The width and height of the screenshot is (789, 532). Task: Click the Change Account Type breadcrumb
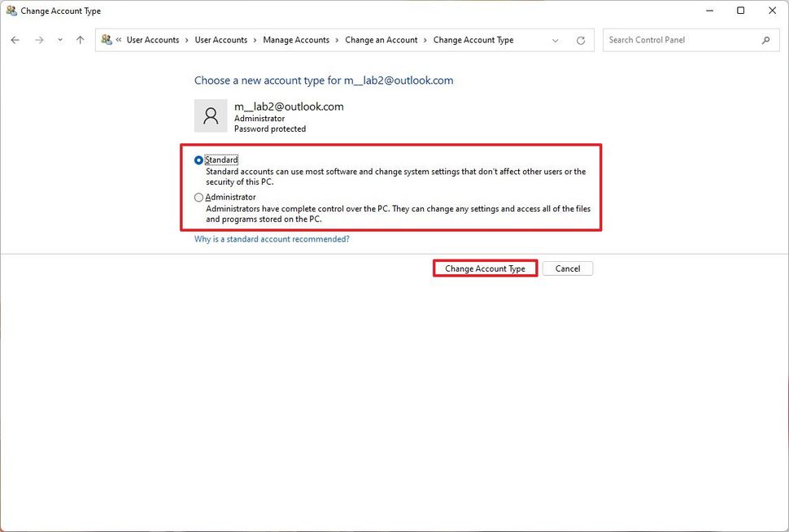pyautogui.click(x=473, y=39)
